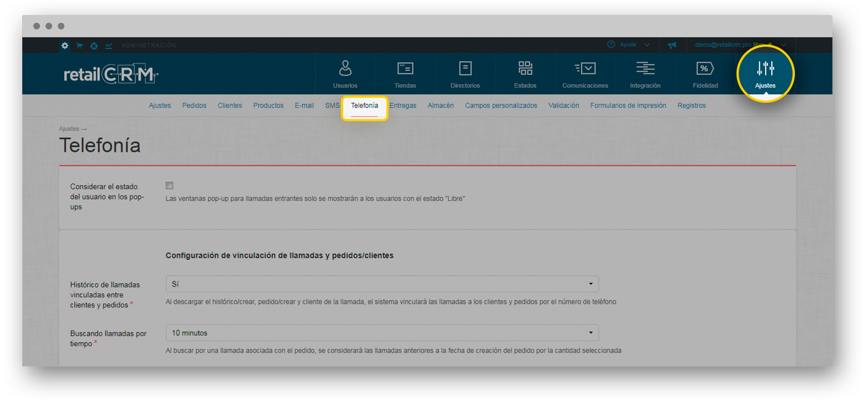
Task: Toggle 'Considerar el estado del usuario' checkbox
Action: (169, 185)
